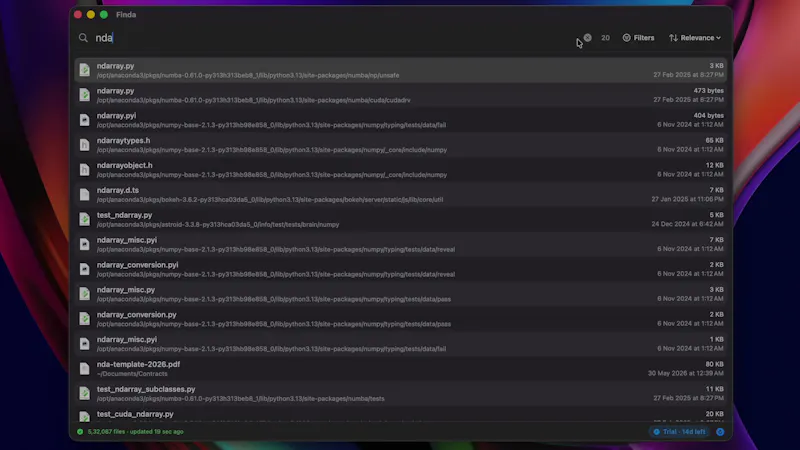Screen dimensions: 800x450
Task: Click the Python icon for test_ndarray.py
Action: pyautogui.click(x=85, y=219)
